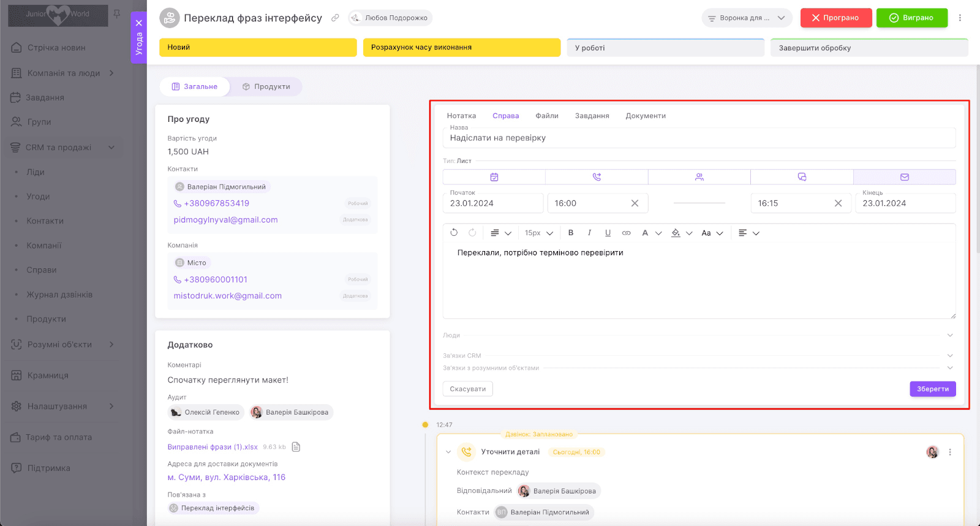Viewport: 980px width, 526px height.
Task: Copy the deal link icon next to title
Action: coord(335,18)
